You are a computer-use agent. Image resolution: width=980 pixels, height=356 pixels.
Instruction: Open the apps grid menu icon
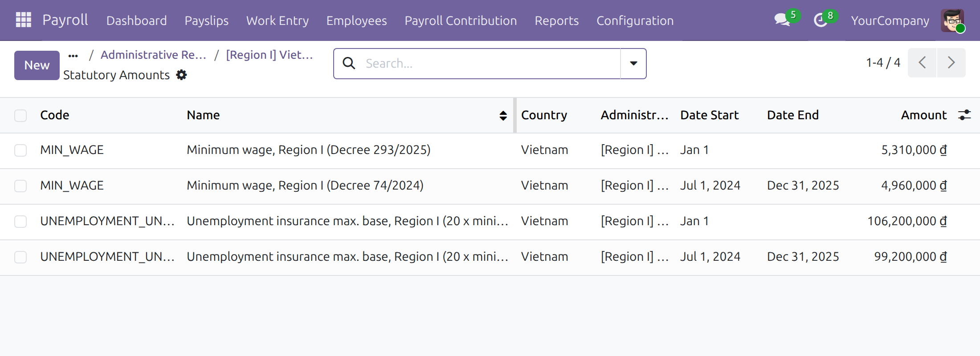click(x=23, y=20)
